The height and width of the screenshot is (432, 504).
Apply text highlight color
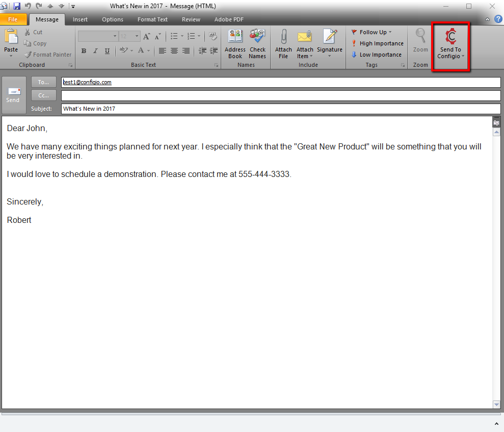tap(124, 51)
